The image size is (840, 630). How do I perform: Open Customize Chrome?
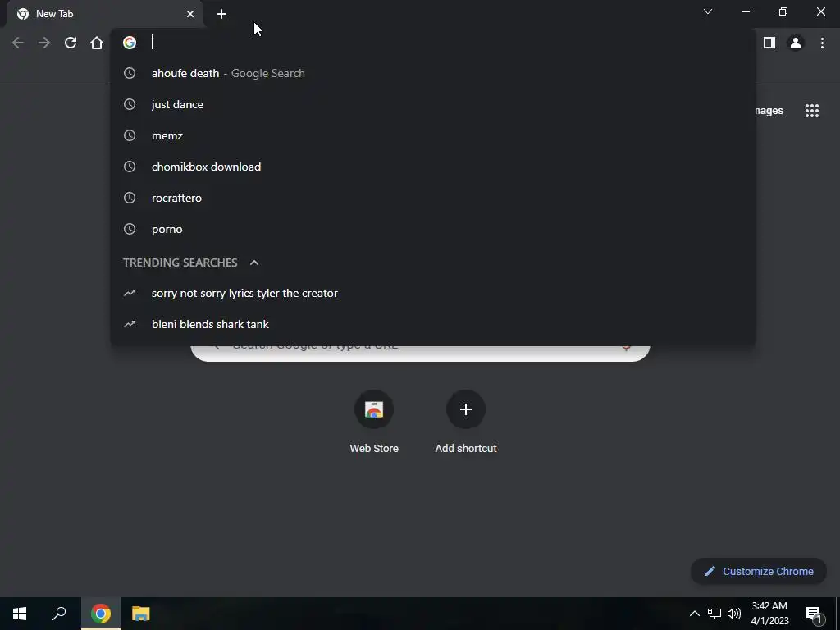[x=759, y=571]
